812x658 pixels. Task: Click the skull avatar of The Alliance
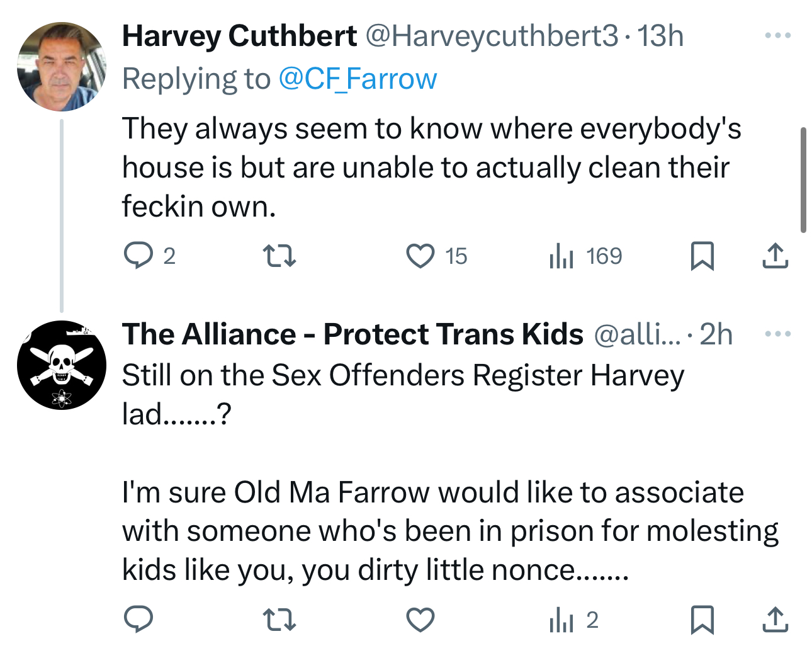pos(62,365)
